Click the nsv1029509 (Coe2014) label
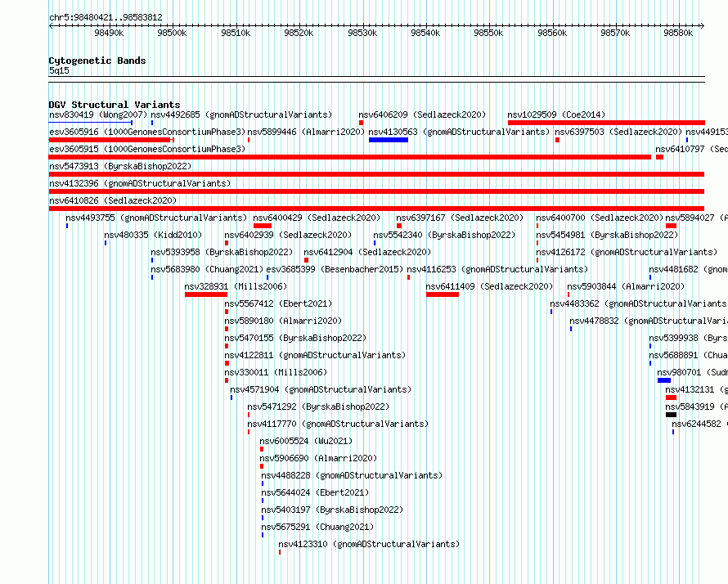Image resolution: width=728 pixels, height=584 pixels. coord(556,115)
